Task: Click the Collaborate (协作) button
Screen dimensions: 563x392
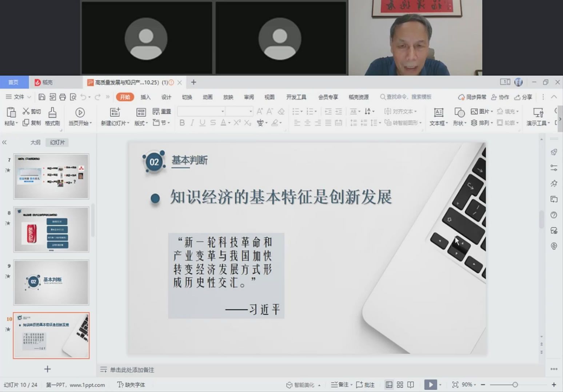Action: click(500, 97)
